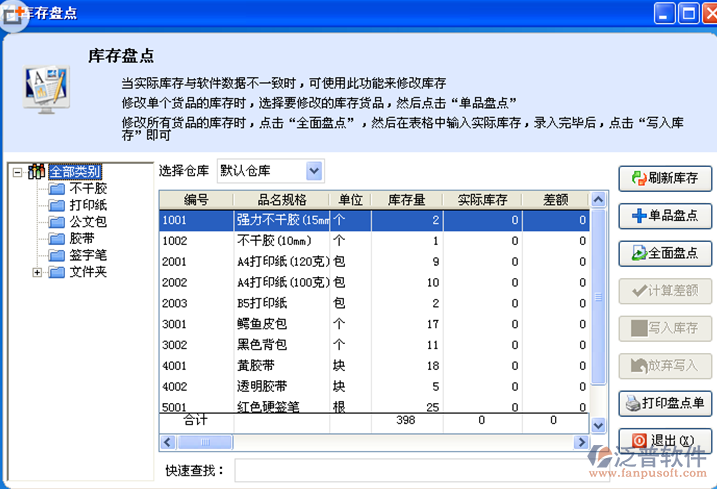Open the 选择仓库 warehouse dropdown
The image size is (717, 489).
[x=314, y=171]
